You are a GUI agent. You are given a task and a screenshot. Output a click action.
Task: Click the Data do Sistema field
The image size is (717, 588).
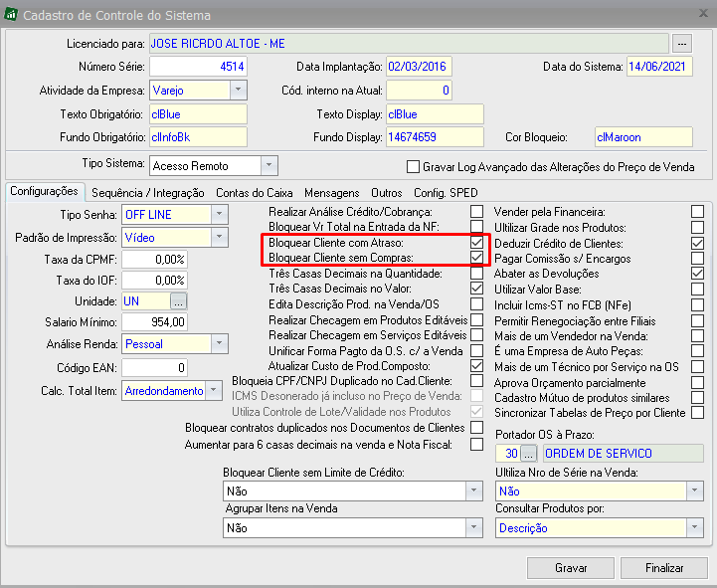point(659,67)
